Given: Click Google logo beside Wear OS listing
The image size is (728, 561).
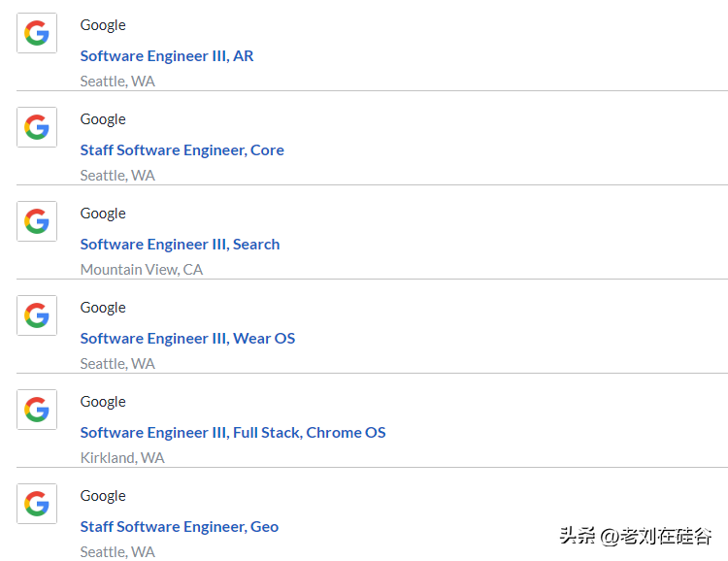Looking at the screenshot, I should tap(37, 315).
